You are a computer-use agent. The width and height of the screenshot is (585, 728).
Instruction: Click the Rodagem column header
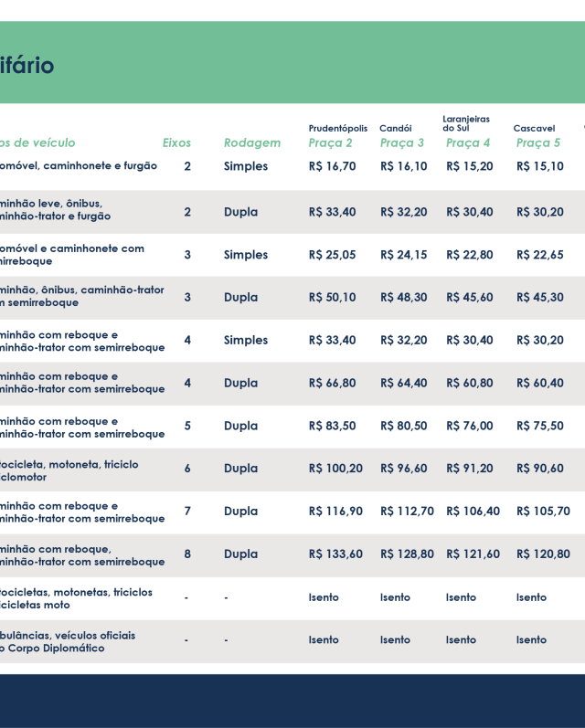tap(251, 142)
